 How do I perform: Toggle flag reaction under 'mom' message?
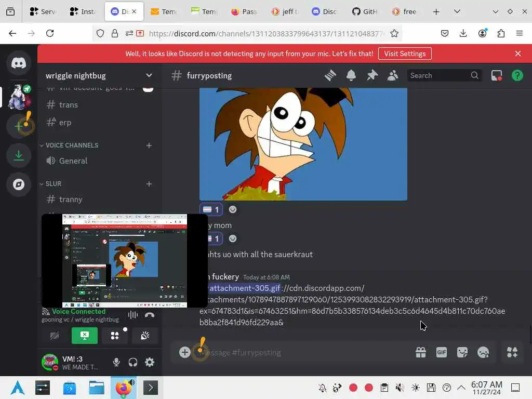click(x=215, y=238)
